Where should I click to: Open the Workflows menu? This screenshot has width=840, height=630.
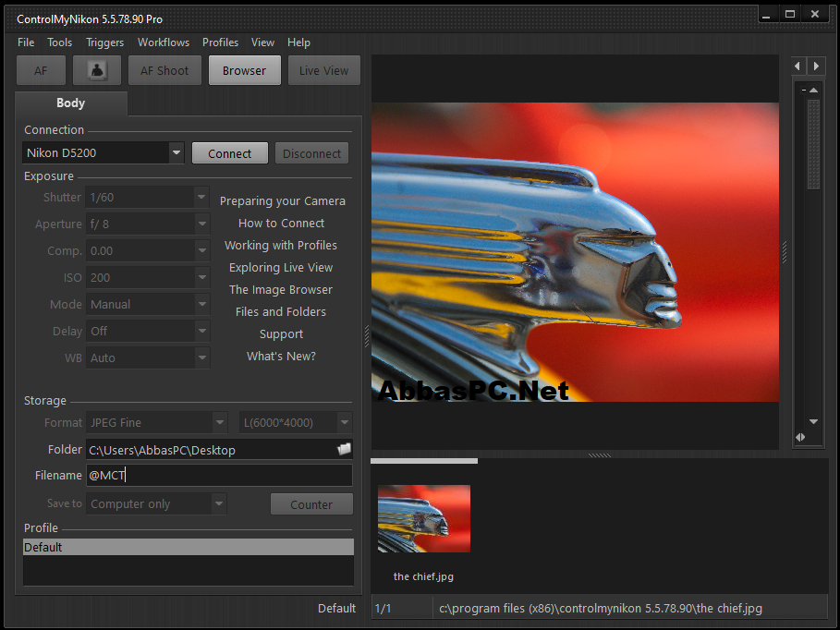164,42
